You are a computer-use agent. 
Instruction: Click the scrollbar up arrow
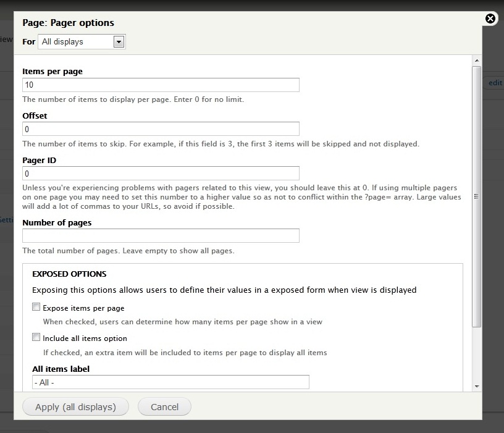[477, 61]
